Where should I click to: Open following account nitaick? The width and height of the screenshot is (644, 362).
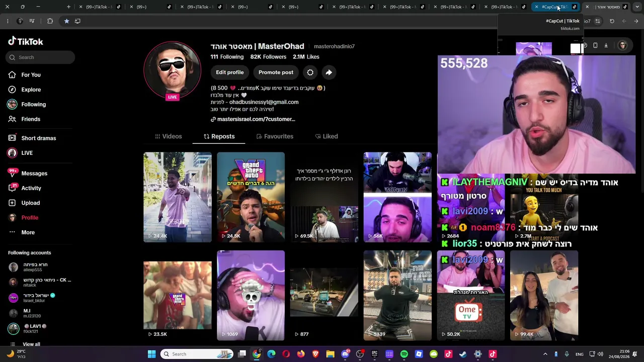click(x=40, y=282)
